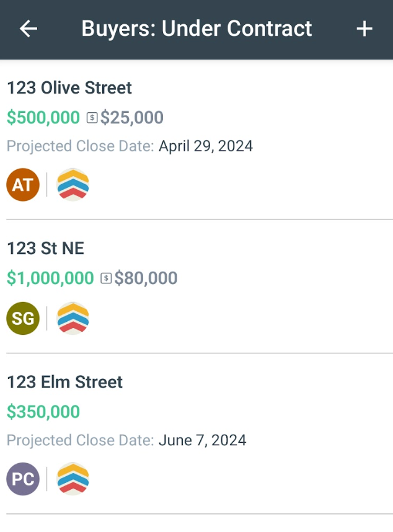Tap commission icon next to $25,000
Image resolution: width=393 pixels, height=532 pixels.
click(92, 118)
